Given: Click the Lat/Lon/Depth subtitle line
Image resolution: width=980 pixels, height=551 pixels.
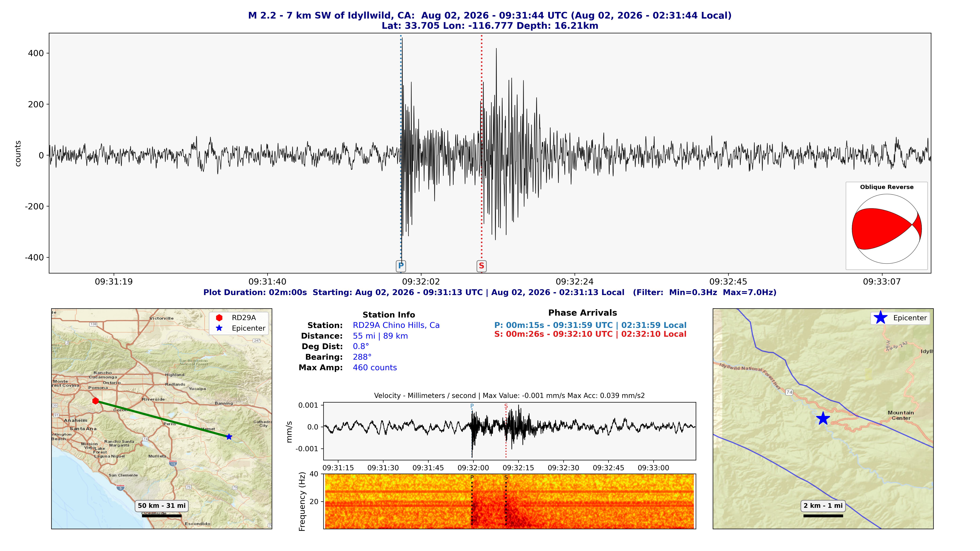Looking at the screenshot, I should tap(490, 26).
